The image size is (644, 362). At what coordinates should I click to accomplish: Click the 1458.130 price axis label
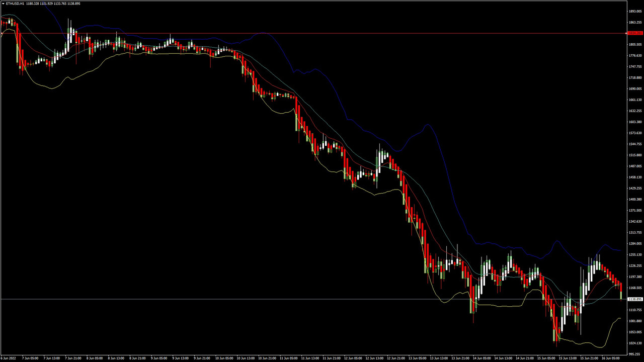click(x=635, y=177)
